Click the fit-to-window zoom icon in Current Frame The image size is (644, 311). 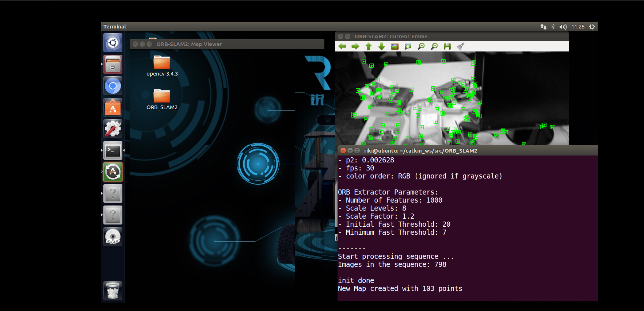(x=408, y=46)
